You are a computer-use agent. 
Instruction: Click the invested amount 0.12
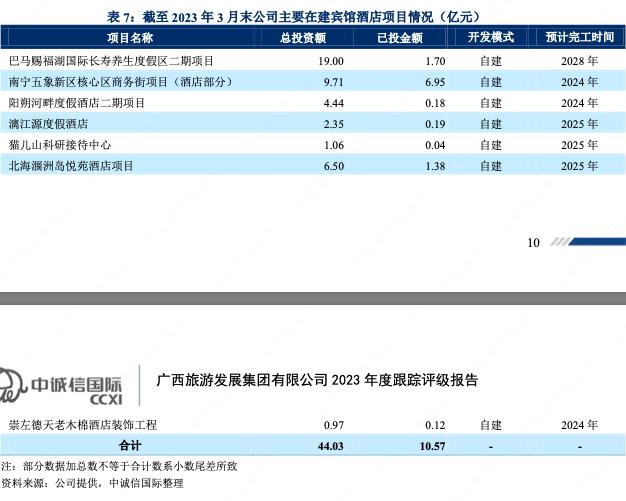[435, 425]
